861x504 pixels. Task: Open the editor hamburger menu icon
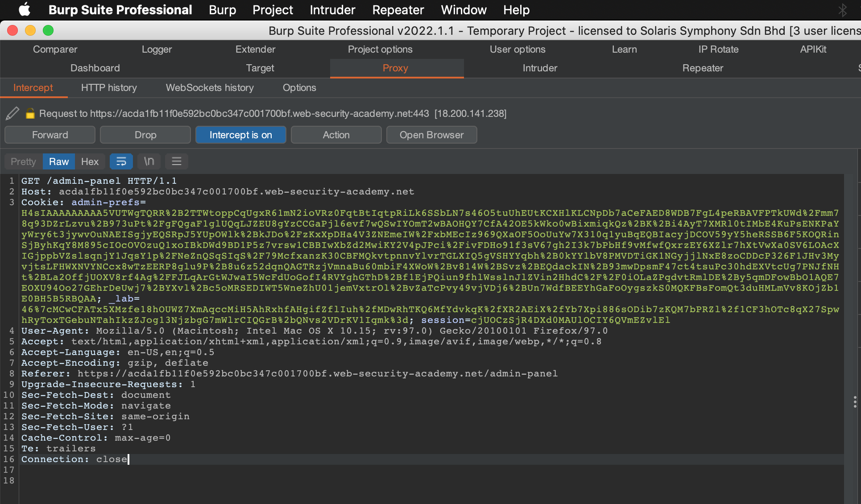coord(177,161)
